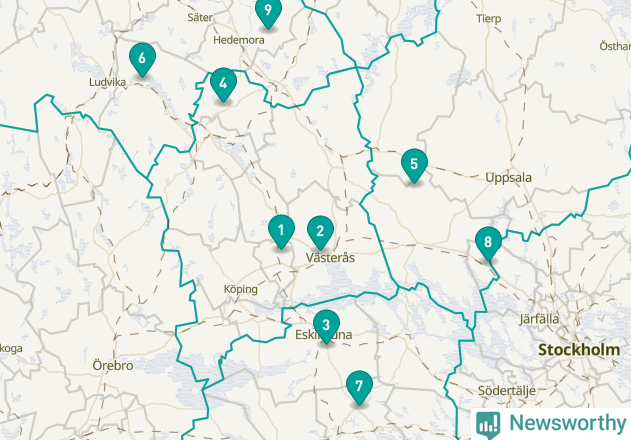Click the Newsworthy logo icon
The image size is (631, 440).
point(488,425)
